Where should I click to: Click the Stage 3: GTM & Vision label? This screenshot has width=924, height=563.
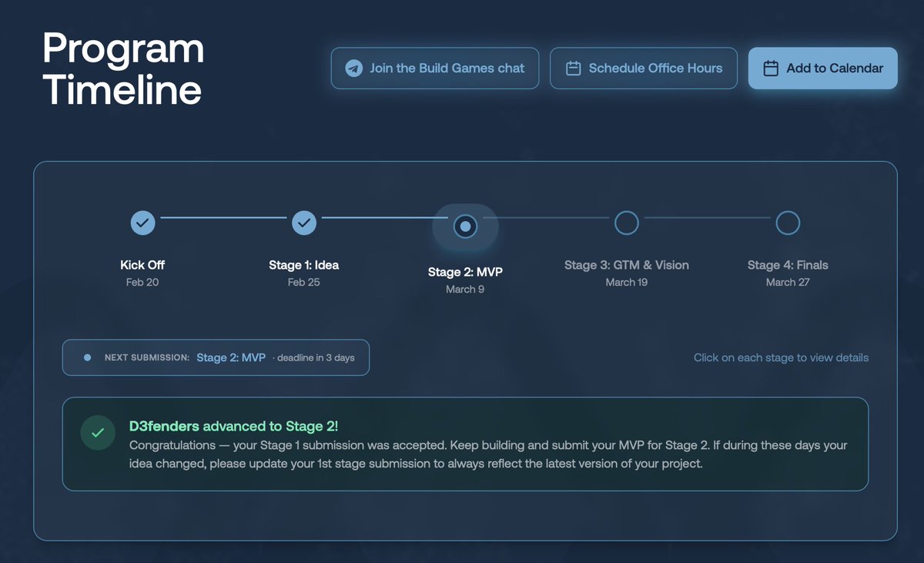(x=627, y=265)
